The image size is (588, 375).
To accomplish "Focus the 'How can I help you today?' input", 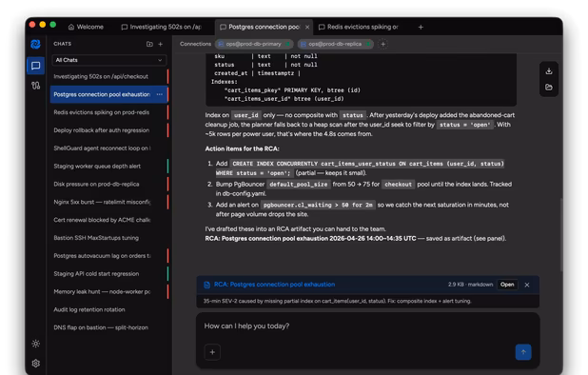I will pos(367,326).
